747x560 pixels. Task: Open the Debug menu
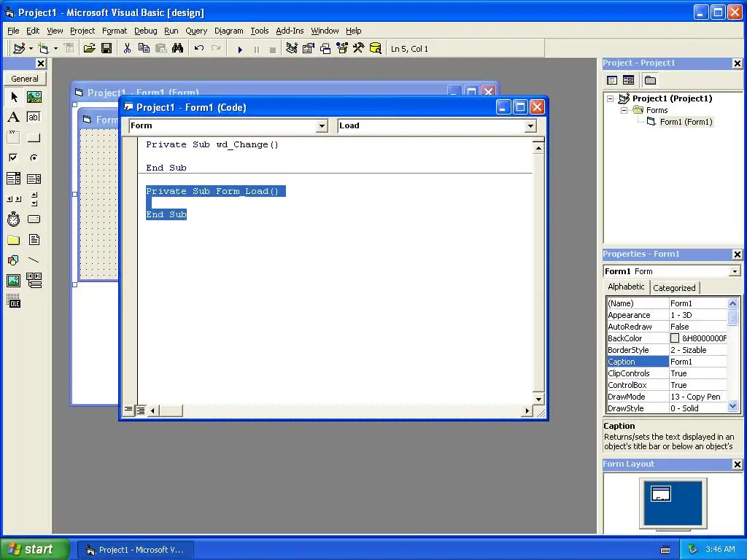click(x=145, y=31)
